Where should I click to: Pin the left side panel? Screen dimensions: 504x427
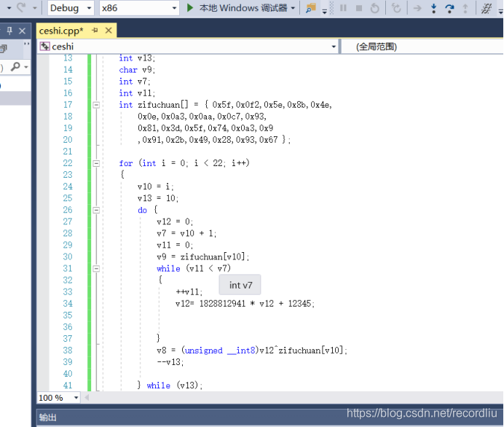click(9, 31)
